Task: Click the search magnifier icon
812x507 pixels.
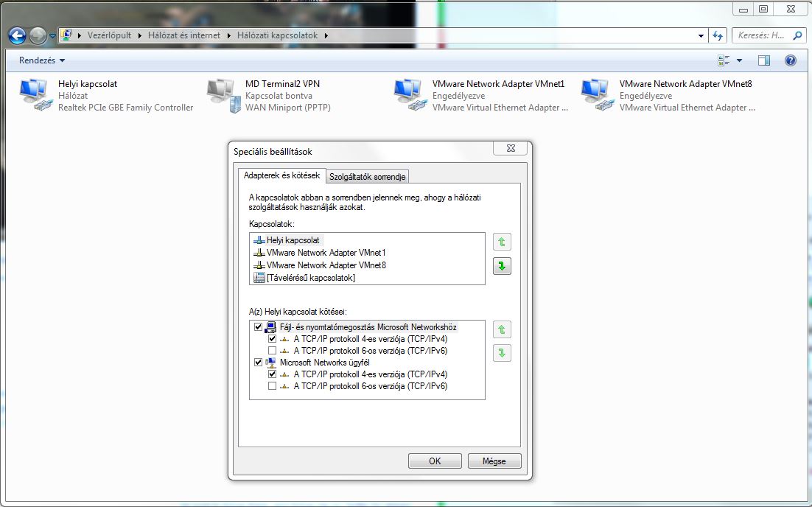Action: pyautogui.click(x=797, y=35)
